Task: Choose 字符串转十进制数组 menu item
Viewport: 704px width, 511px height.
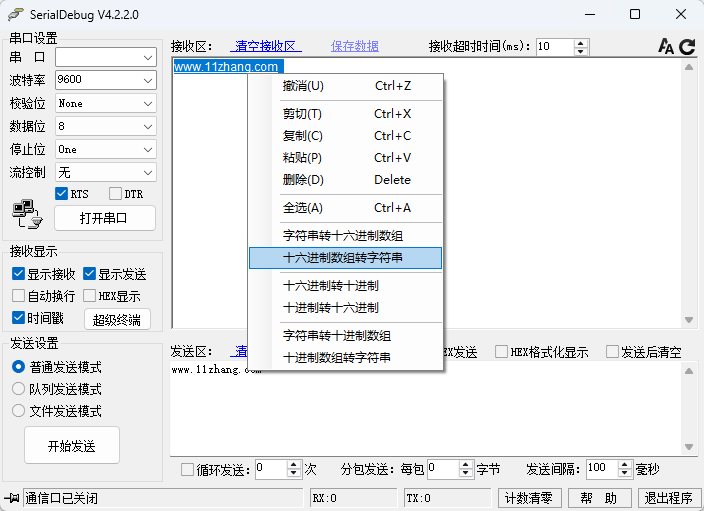Action: click(x=346, y=335)
